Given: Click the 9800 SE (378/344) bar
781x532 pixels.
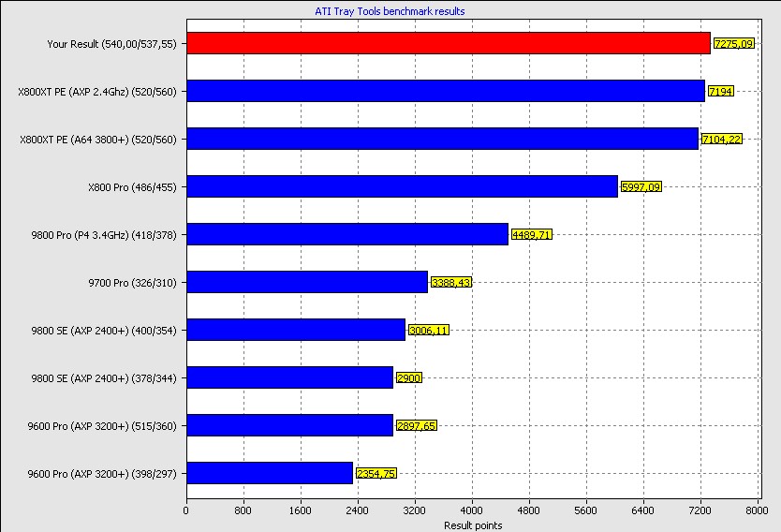Looking at the screenshot, I should [290, 378].
